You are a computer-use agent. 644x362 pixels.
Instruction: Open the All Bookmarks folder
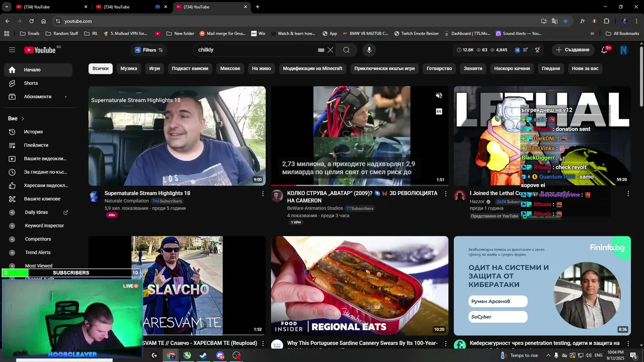click(622, 33)
